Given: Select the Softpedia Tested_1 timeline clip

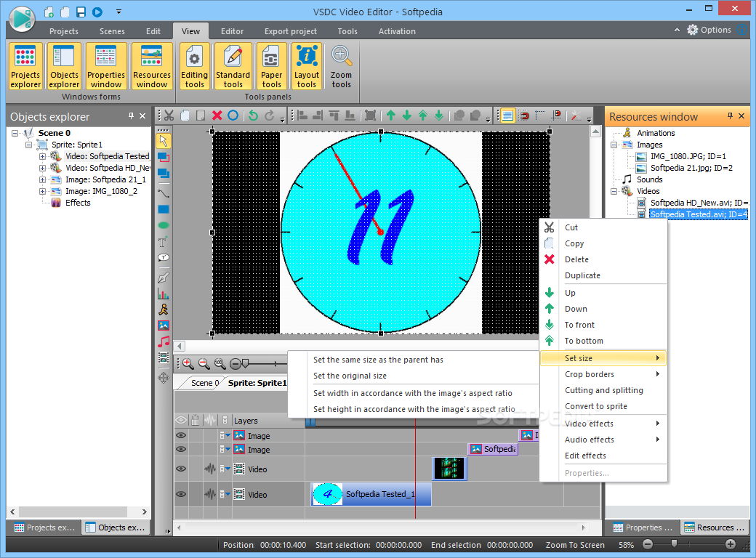Looking at the screenshot, I should [x=371, y=494].
